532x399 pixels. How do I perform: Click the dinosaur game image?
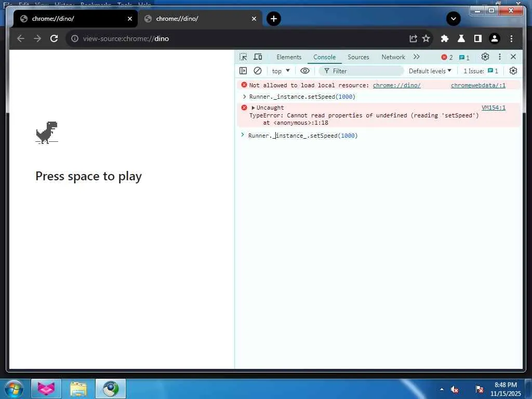[x=47, y=132]
